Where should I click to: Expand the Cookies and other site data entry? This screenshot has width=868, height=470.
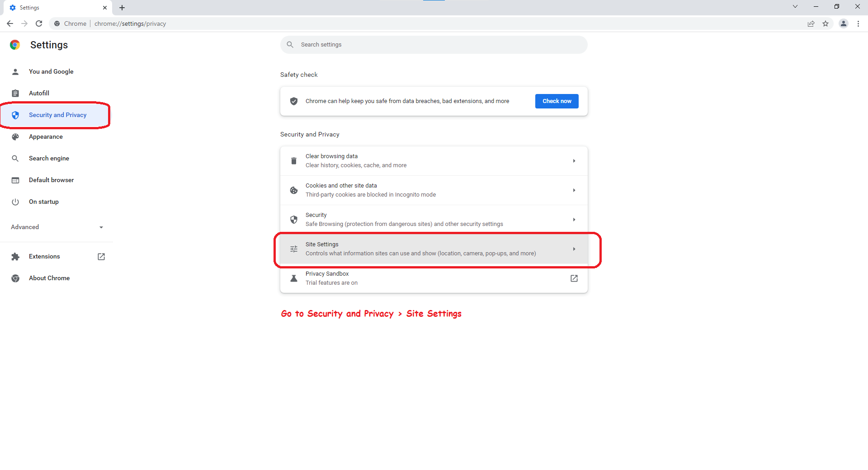click(x=434, y=190)
